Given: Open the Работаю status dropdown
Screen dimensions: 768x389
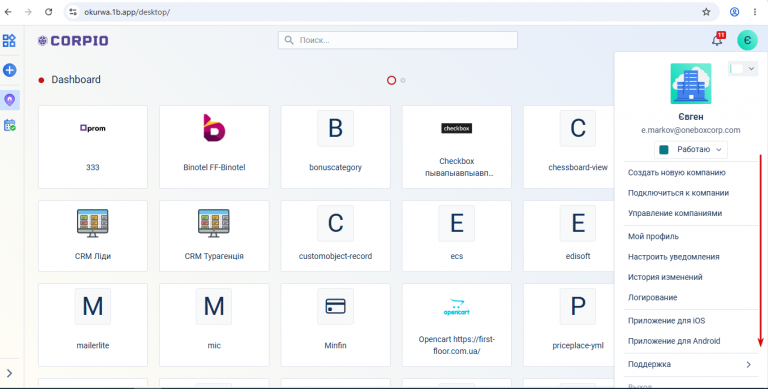Looking at the screenshot, I should (x=691, y=149).
